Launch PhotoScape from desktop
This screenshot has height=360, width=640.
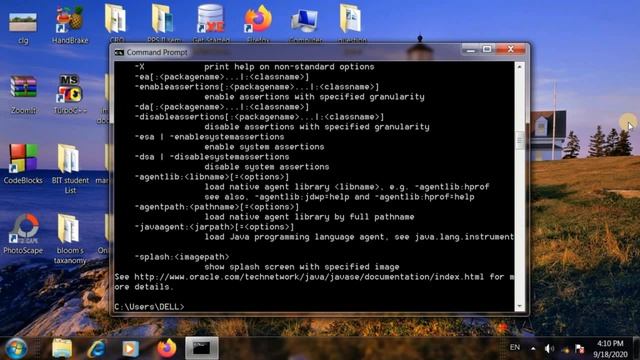[x=23, y=233]
